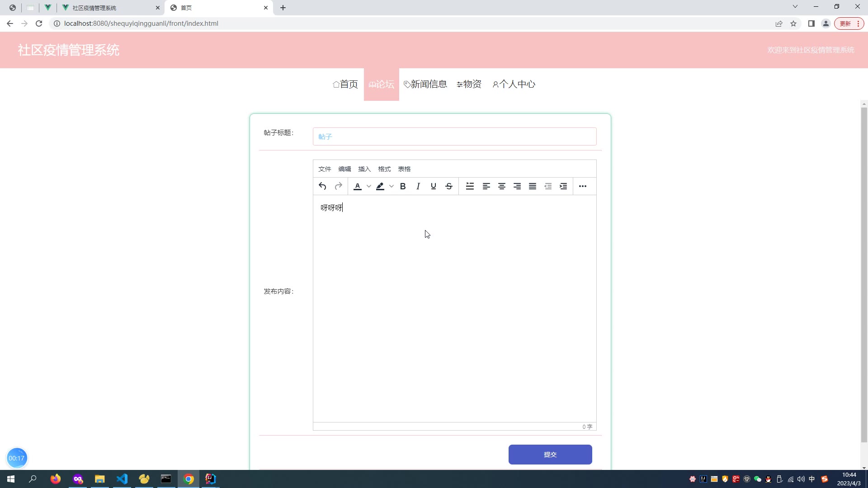Open Visual Studio Code from taskbar
868x488 pixels.
click(122, 479)
